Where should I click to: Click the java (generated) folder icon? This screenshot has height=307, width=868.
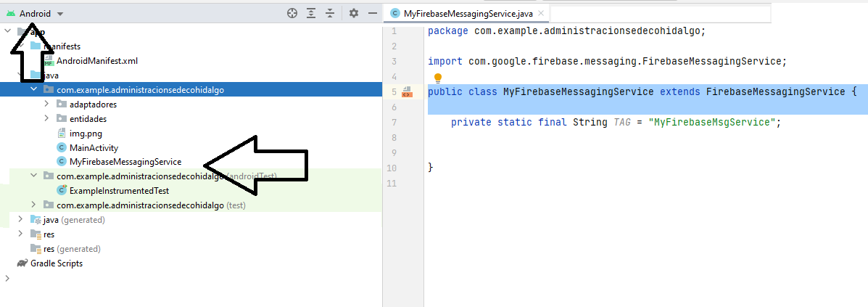pos(36,219)
